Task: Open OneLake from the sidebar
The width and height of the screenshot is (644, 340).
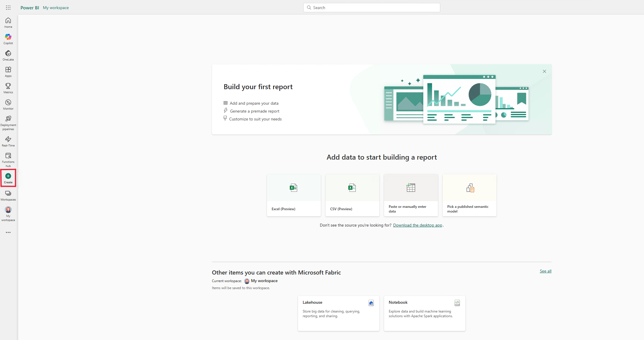Action: tap(8, 55)
